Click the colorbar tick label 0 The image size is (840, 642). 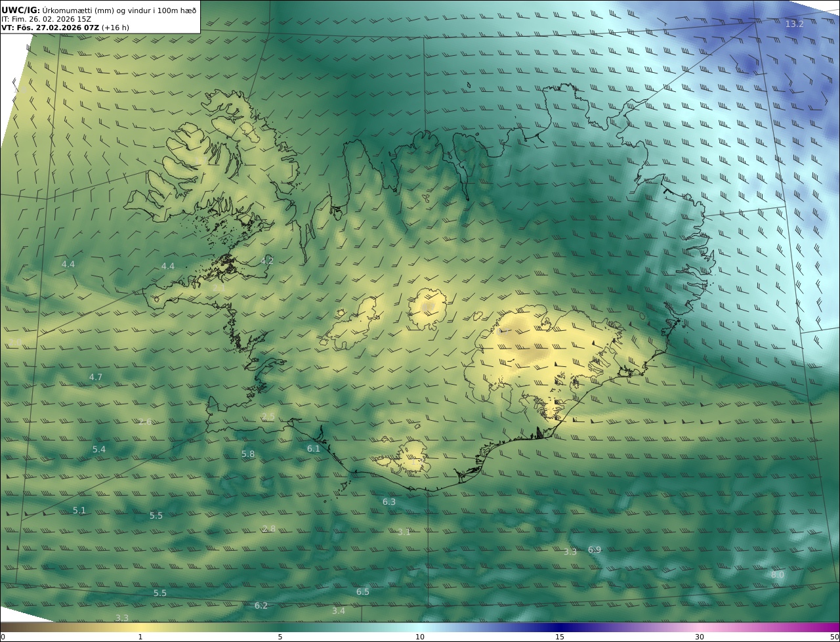(3, 637)
